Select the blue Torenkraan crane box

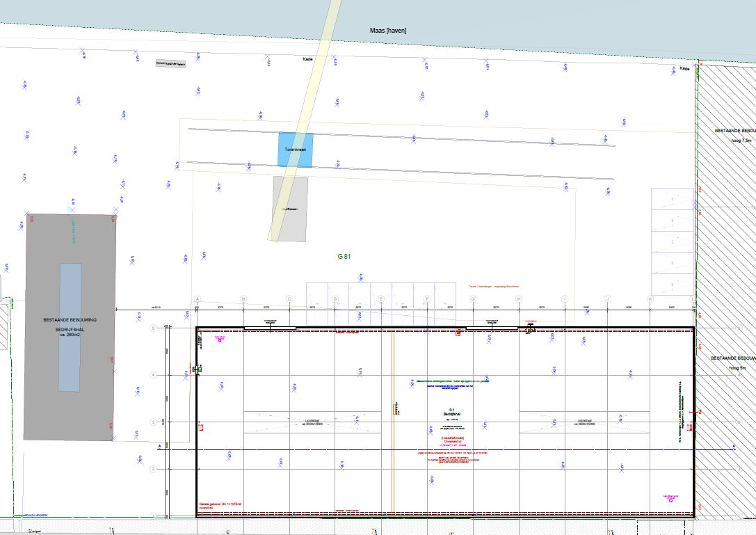(x=296, y=150)
